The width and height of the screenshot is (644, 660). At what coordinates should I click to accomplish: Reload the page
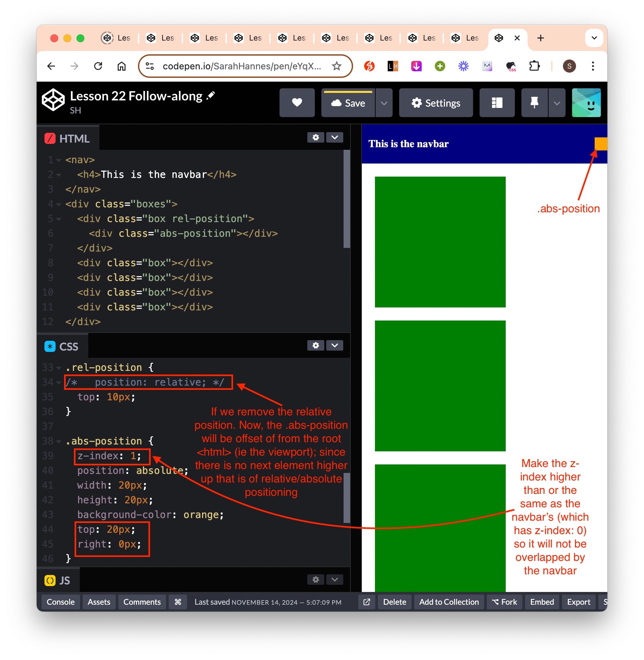tap(98, 66)
